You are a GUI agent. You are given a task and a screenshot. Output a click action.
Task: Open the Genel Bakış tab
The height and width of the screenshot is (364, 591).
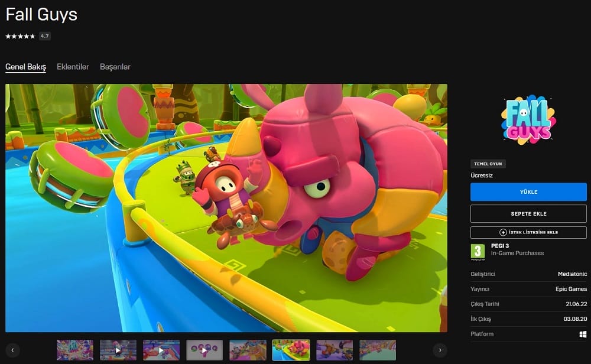[x=25, y=67]
